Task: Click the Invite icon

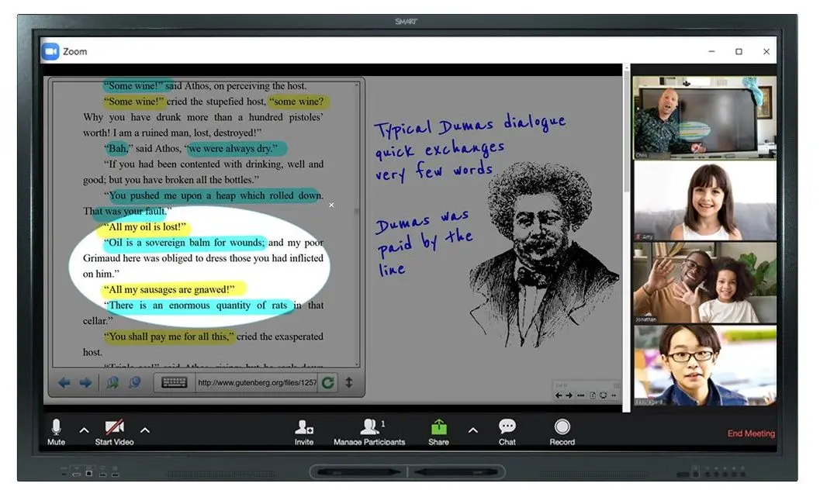Action: [x=304, y=428]
